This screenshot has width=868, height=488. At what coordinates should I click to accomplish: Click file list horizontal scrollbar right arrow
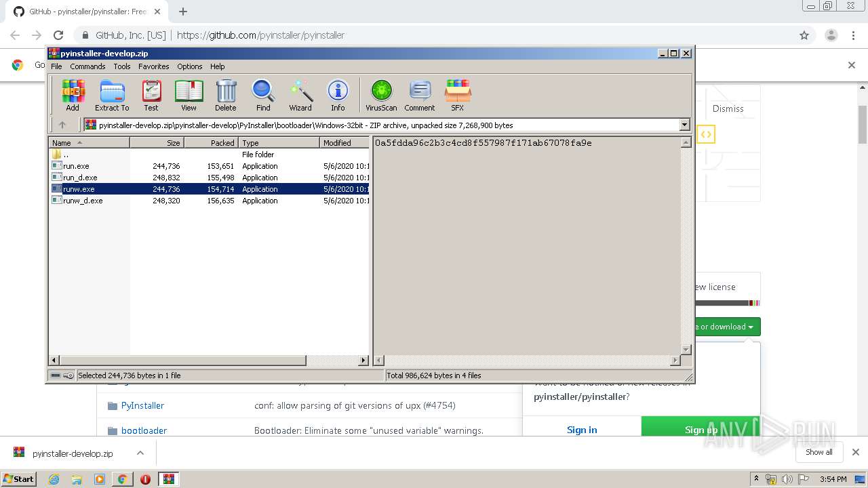(363, 361)
